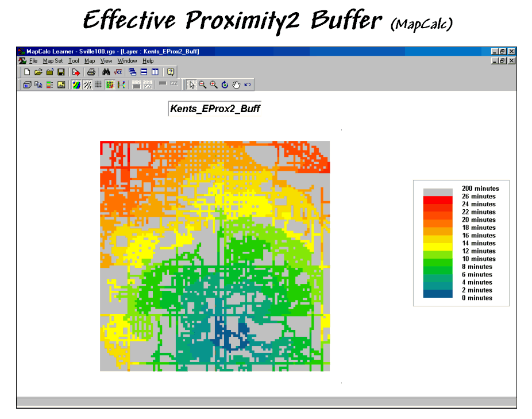
Task: Open the square root calculate tool
Action: (117, 72)
